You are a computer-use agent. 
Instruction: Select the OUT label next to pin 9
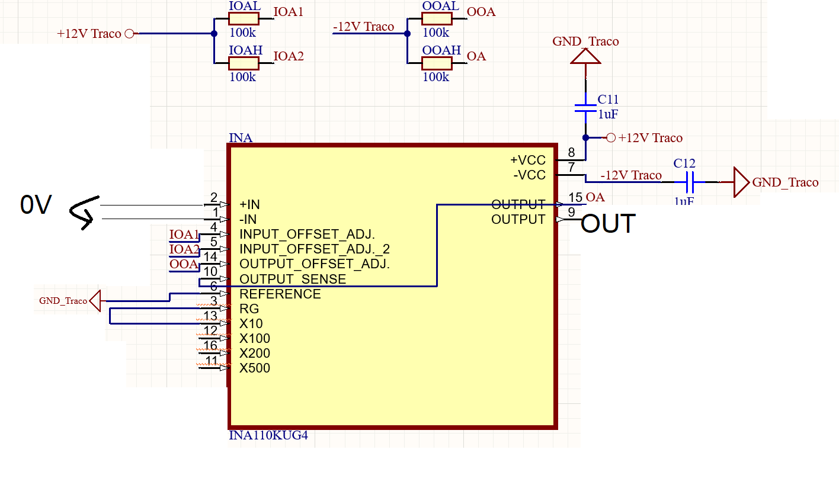pyautogui.click(x=609, y=223)
